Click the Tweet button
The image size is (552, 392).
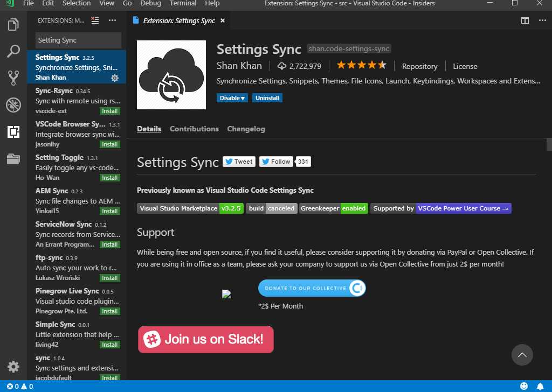(239, 162)
